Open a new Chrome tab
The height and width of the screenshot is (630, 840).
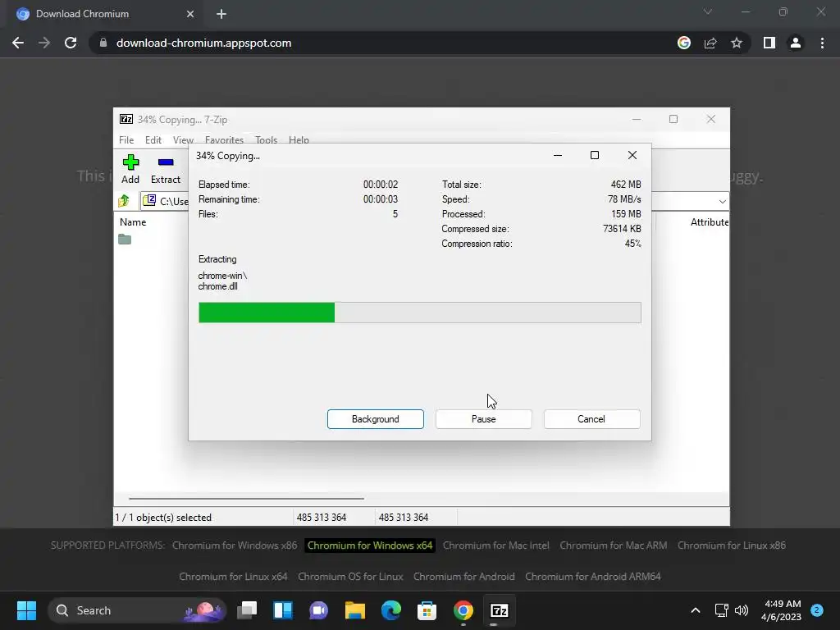pos(221,14)
